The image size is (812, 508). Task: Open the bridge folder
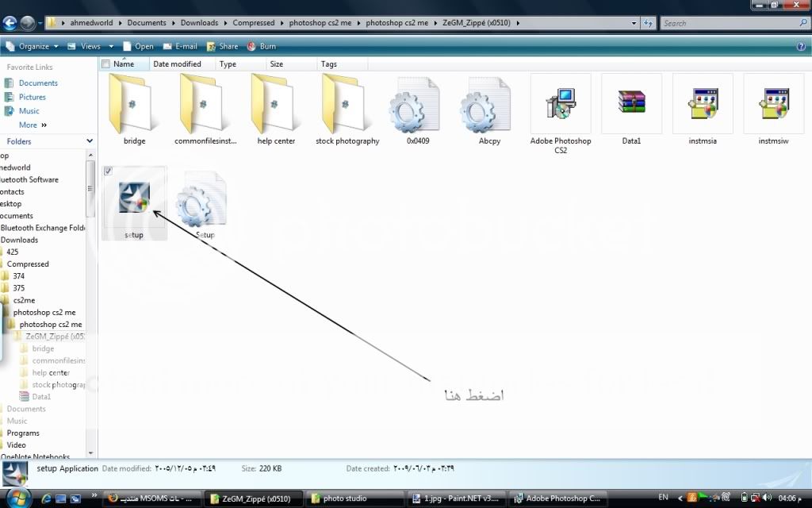134,105
